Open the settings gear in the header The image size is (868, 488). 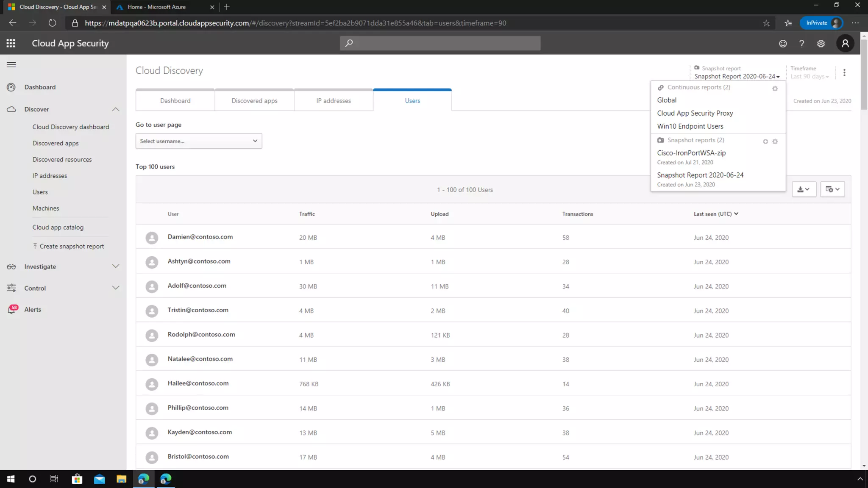pos(821,44)
